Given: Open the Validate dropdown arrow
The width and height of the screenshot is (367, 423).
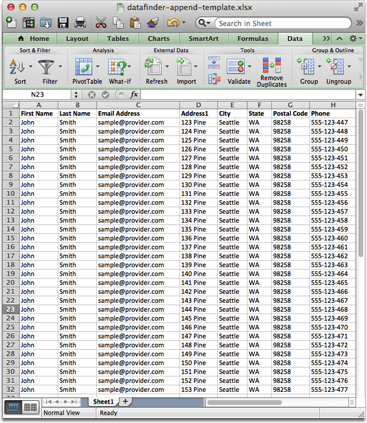Looking at the screenshot, I should pyautogui.click(x=250, y=66).
